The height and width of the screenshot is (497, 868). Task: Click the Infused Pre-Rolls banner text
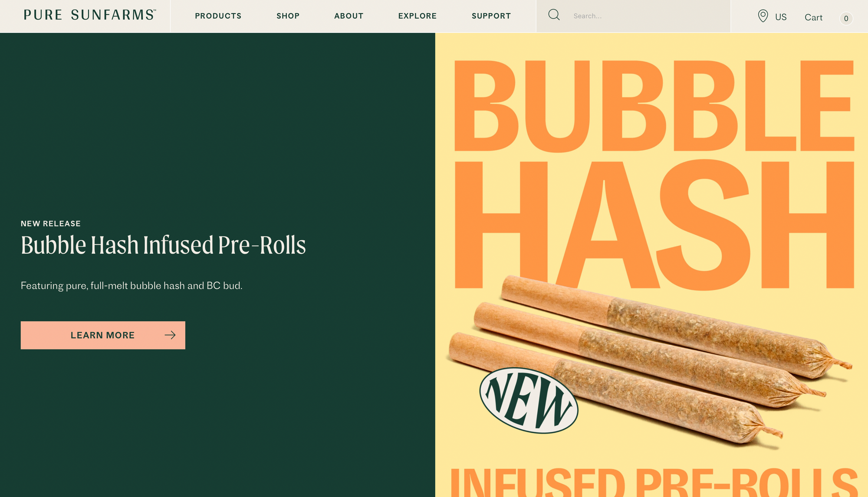point(654,482)
